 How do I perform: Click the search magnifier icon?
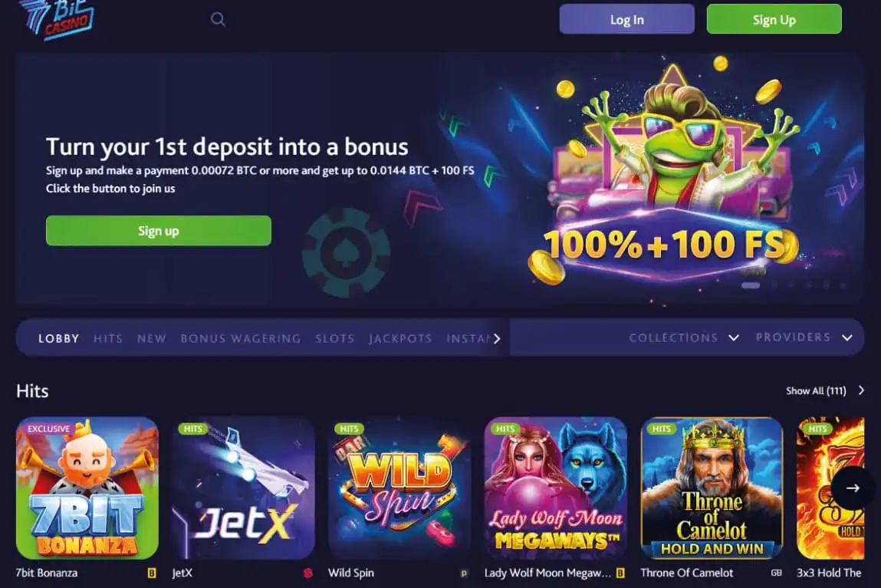pyautogui.click(x=218, y=20)
